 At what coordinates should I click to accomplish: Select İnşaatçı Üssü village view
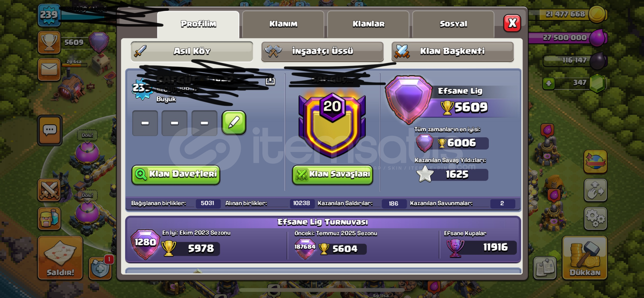coord(322,51)
